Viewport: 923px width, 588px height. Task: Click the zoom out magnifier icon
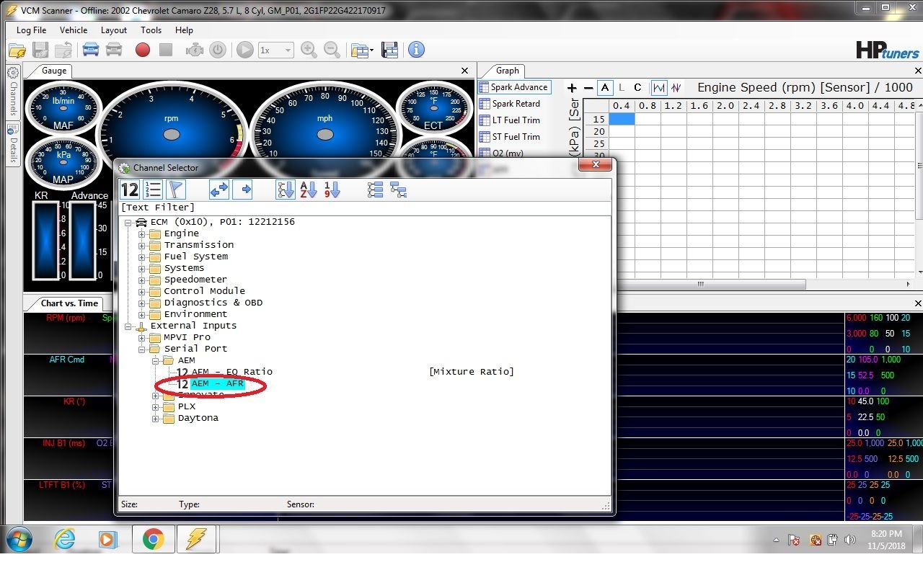click(x=332, y=50)
